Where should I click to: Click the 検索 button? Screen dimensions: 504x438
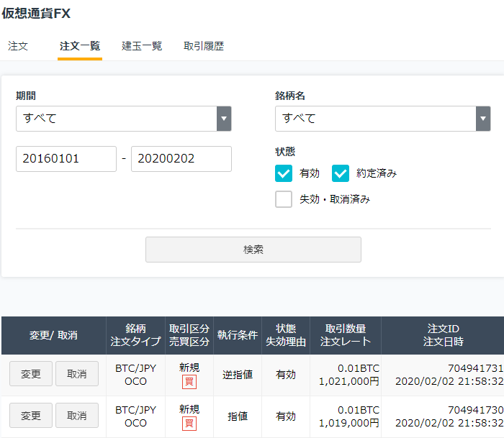click(x=253, y=250)
